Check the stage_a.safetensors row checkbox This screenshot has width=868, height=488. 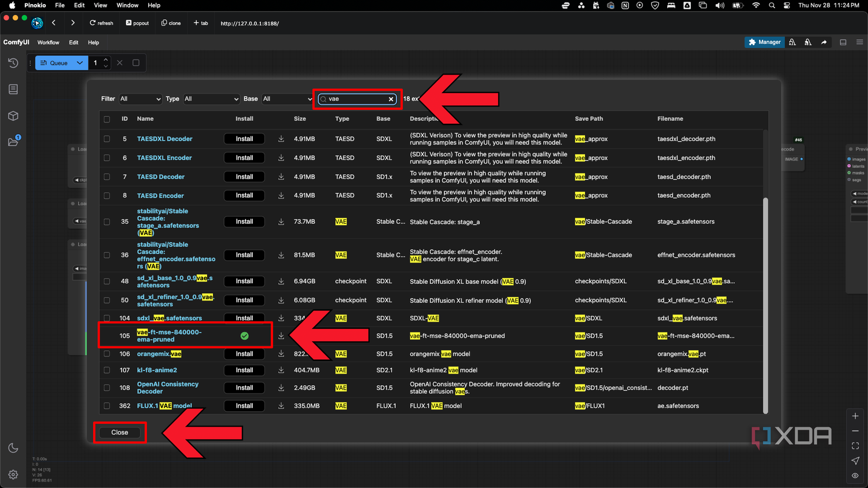point(106,222)
